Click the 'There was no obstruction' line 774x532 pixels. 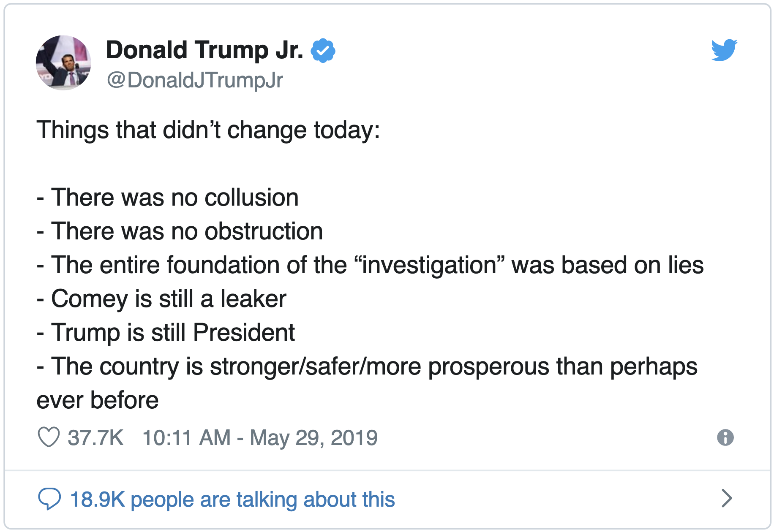click(x=180, y=231)
